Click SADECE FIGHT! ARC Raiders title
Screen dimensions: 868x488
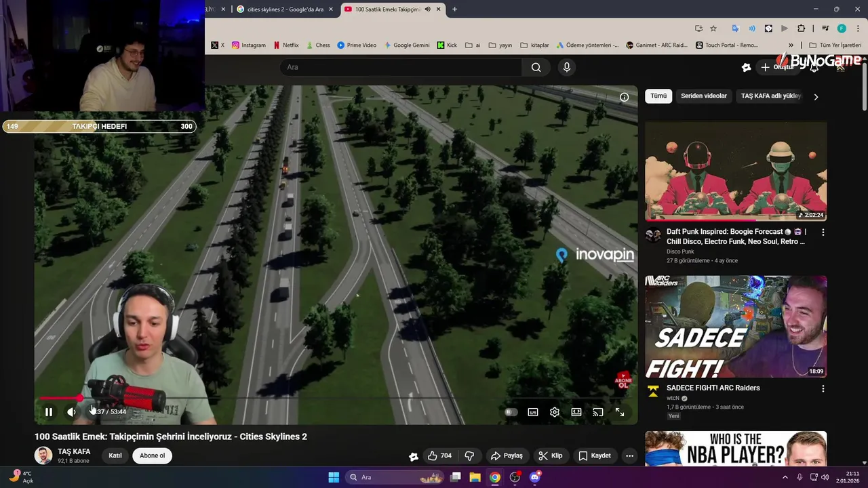(713, 388)
